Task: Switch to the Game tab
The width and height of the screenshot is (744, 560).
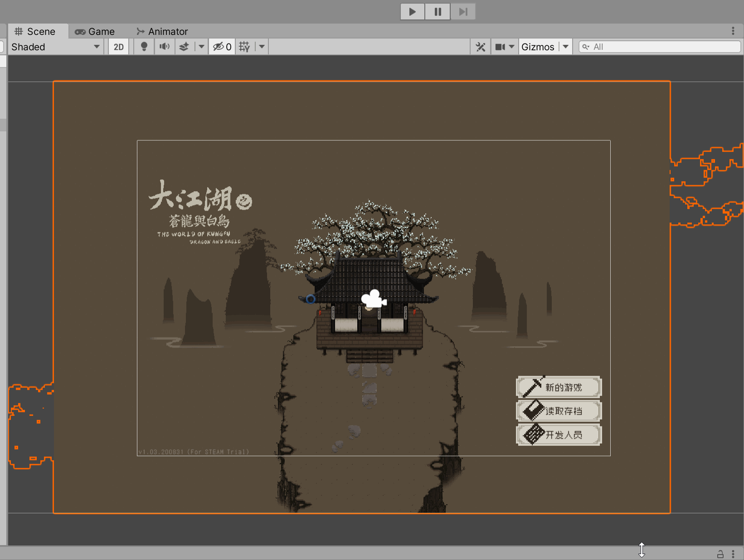Action: click(x=95, y=32)
